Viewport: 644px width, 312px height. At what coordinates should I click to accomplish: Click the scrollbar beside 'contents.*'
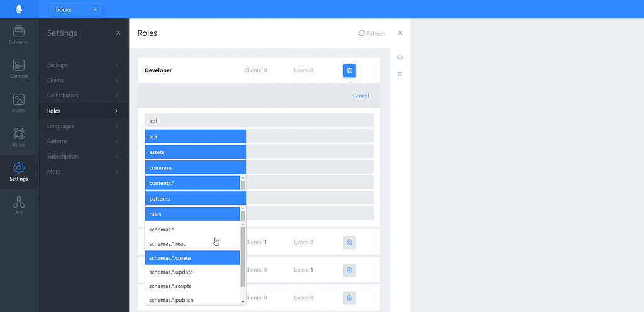point(243,183)
